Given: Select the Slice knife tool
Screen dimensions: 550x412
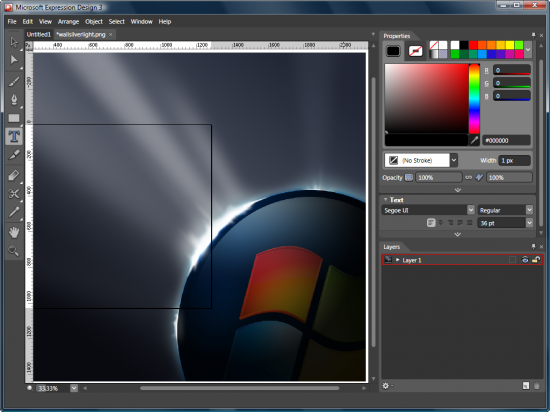Looking at the screenshot, I should point(14,154).
